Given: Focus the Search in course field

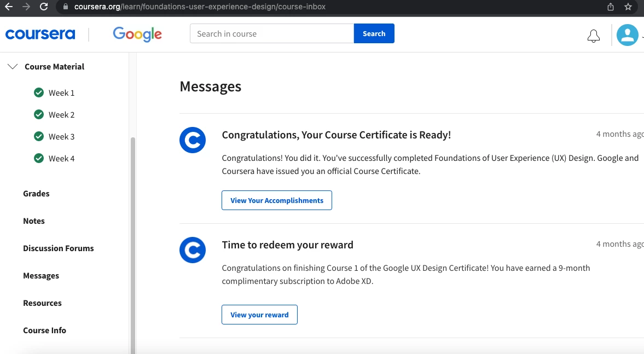Looking at the screenshot, I should (x=272, y=34).
